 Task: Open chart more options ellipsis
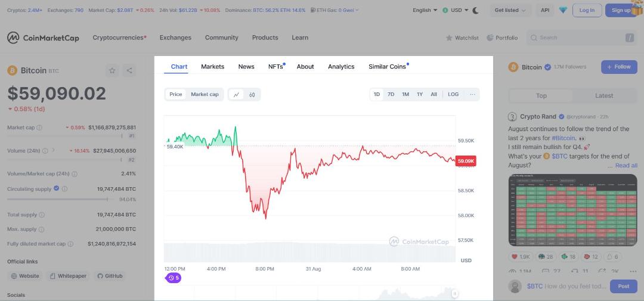point(472,94)
